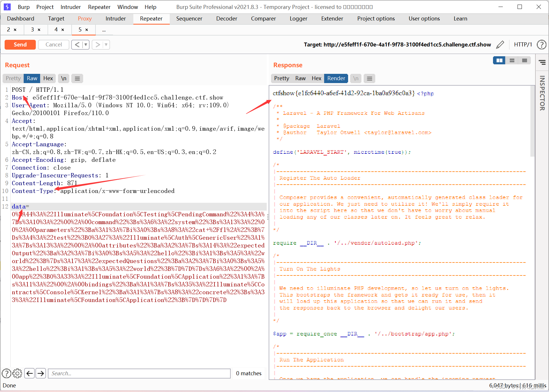The image size is (549, 392).
Task: Open the Help menu
Action: point(150,7)
